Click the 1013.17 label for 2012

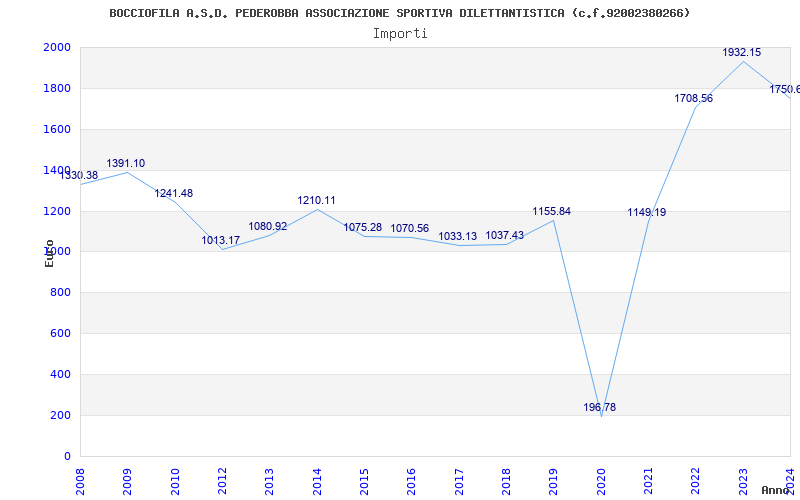(x=220, y=240)
